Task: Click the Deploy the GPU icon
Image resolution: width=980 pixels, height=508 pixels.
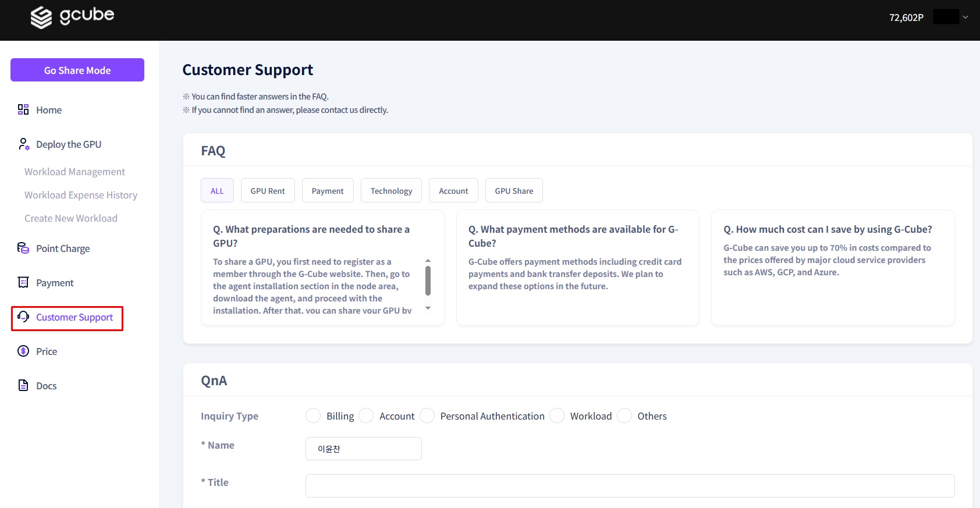Action: [x=23, y=144]
